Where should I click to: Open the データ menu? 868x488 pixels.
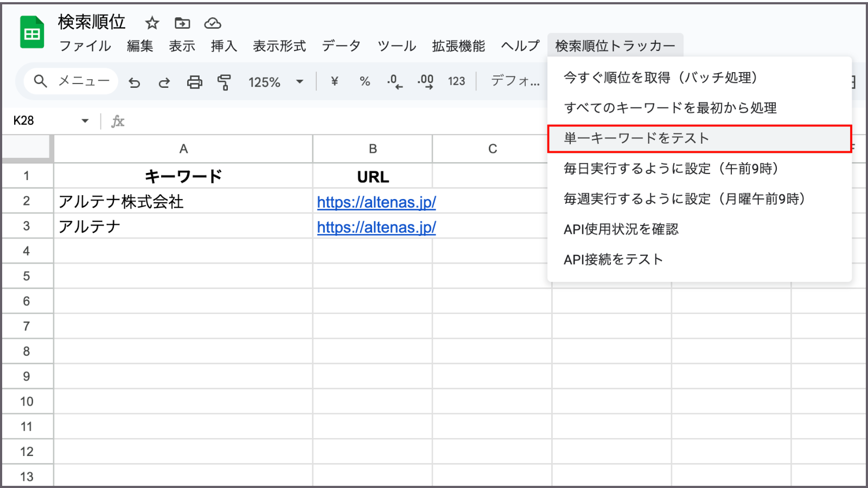click(x=341, y=46)
